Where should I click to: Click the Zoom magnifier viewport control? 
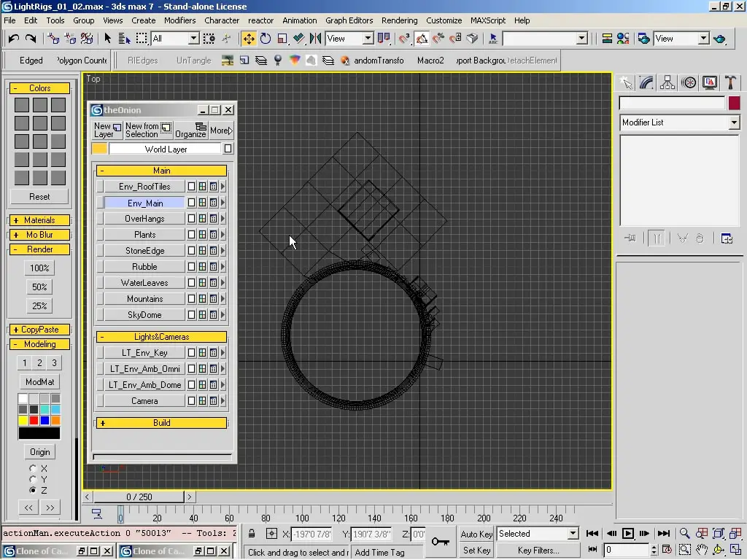[x=684, y=534]
